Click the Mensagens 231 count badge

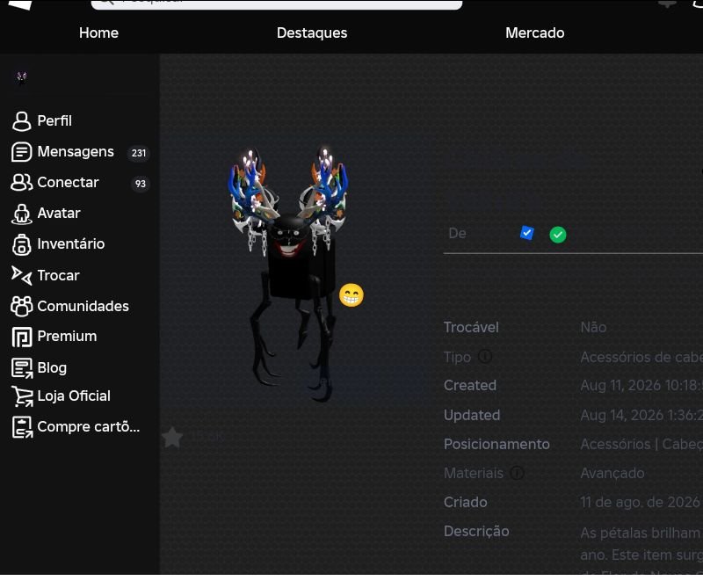tap(139, 153)
